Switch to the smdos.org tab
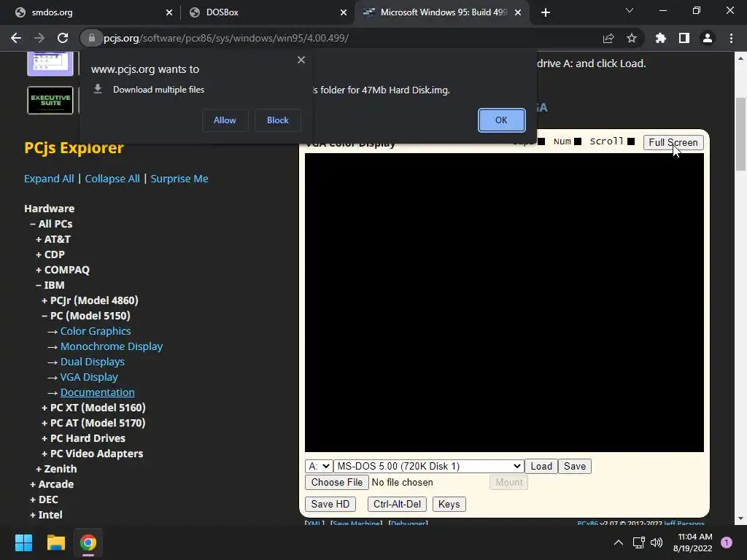 coord(89,12)
